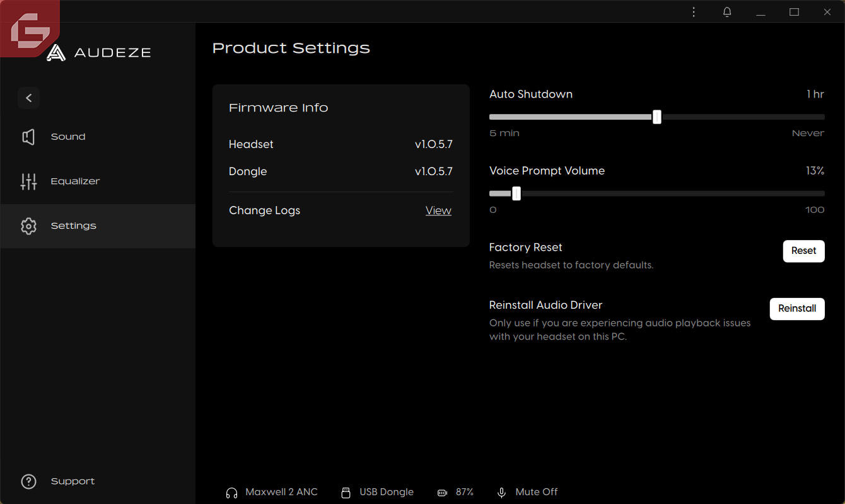Click the Audeze logo in the sidebar
845x504 pixels.
[x=99, y=53]
